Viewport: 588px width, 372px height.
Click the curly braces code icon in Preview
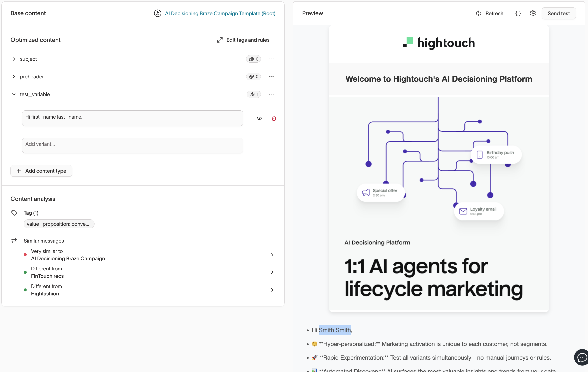(518, 14)
